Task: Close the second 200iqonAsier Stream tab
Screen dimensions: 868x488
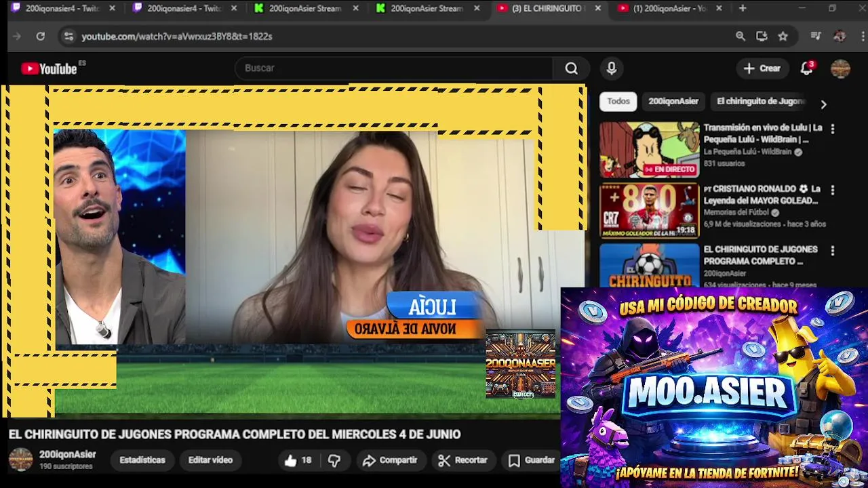Action: 477,8
